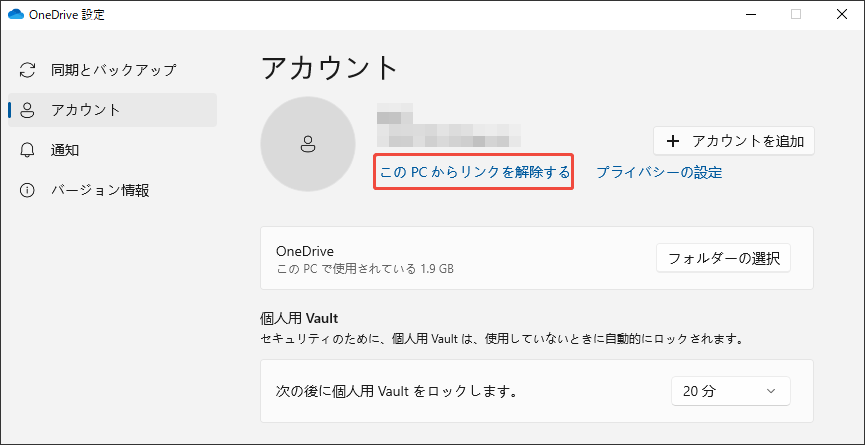Click the OneDrive cloud icon in title bar
Viewport: 865px width, 445px height.
click(x=16, y=14)
